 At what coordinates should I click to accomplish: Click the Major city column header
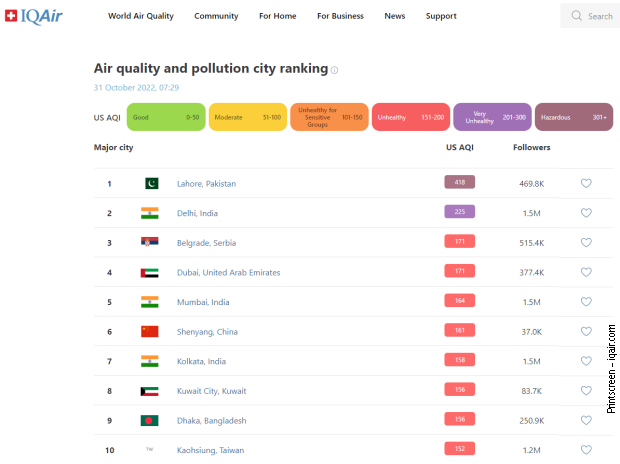113,148
